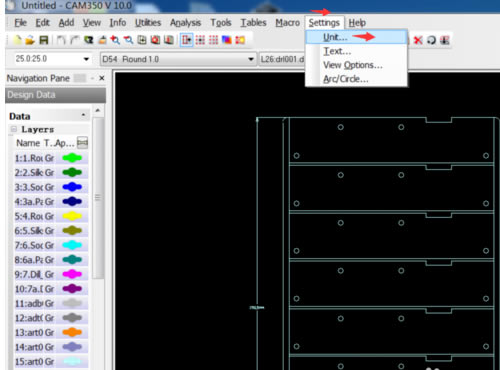Screen dimensions: 500x370
Task: Click cyan swatch of layer 7:6.Sol
Action: [72, 245]
